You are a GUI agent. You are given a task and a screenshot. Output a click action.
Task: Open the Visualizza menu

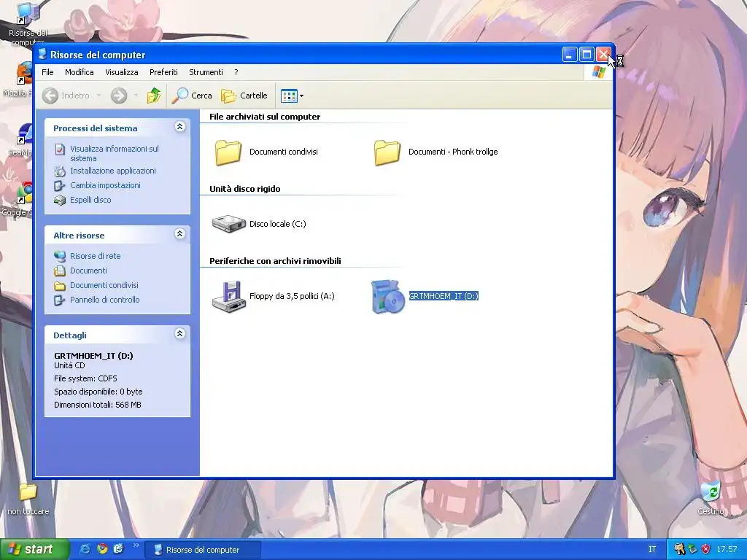(122, 72)
